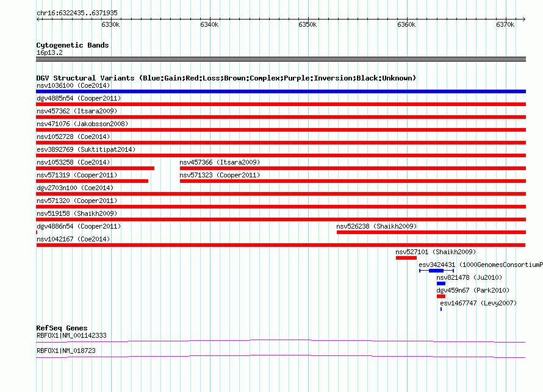Image resolution: width=543 pixels, height=392 pixels.
Task: Click the dgv459n67 (Park2010) label
Action: click(x=473, y=290)
